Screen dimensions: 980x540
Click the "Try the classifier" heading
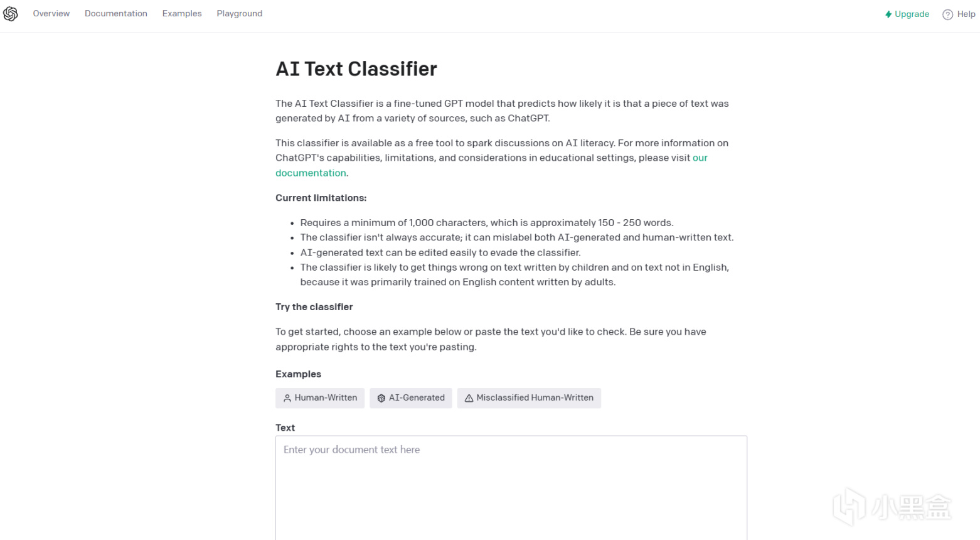[314, 307]
